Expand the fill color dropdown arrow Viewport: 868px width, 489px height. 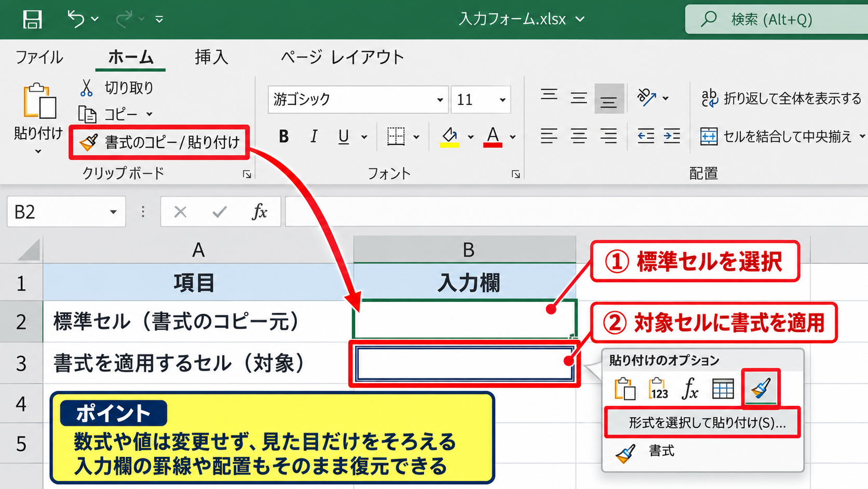pos(470,137)
